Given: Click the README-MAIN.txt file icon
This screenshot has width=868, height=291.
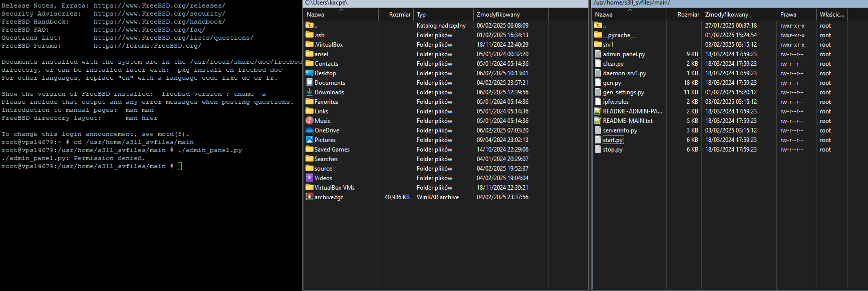Looking at the screenshot, I should coord(598,121).
